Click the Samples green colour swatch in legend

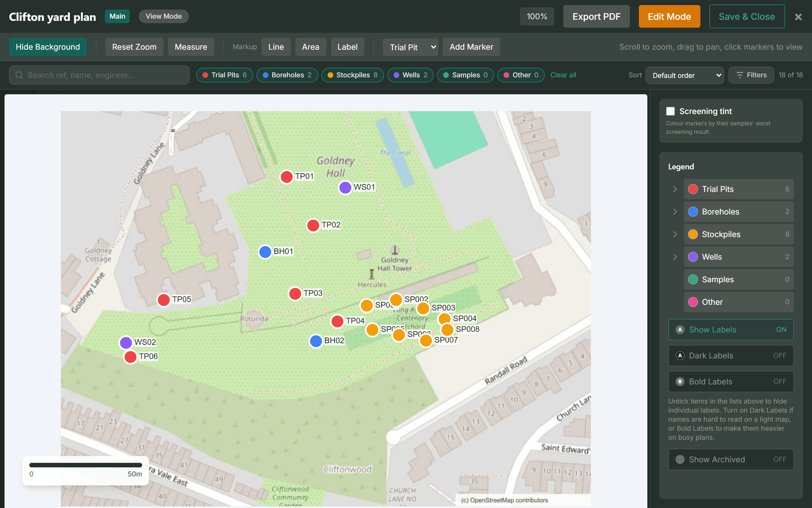pos(693,279)
